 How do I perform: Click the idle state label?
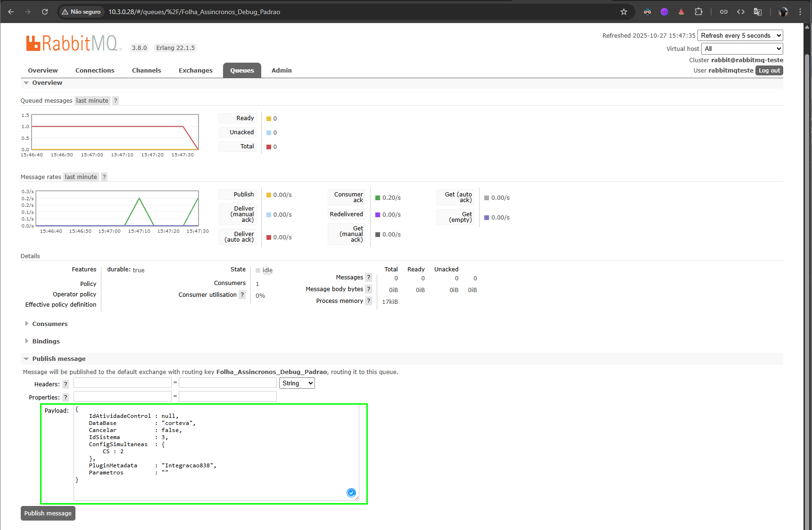tap(267, 270)
